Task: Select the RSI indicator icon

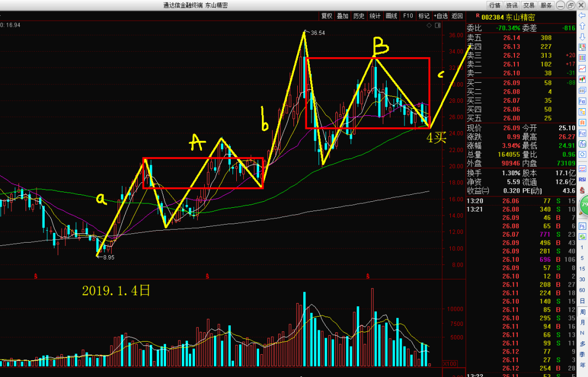Action: tap(583, 180)
